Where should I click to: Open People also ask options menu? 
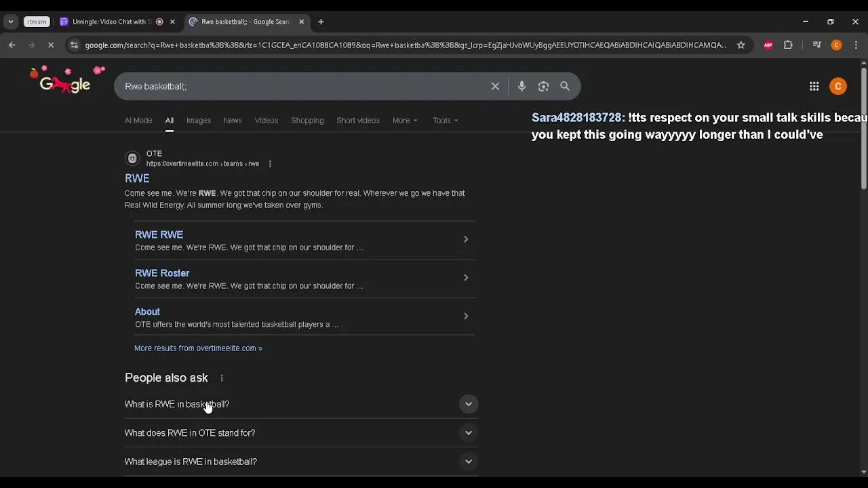point(222,378)
